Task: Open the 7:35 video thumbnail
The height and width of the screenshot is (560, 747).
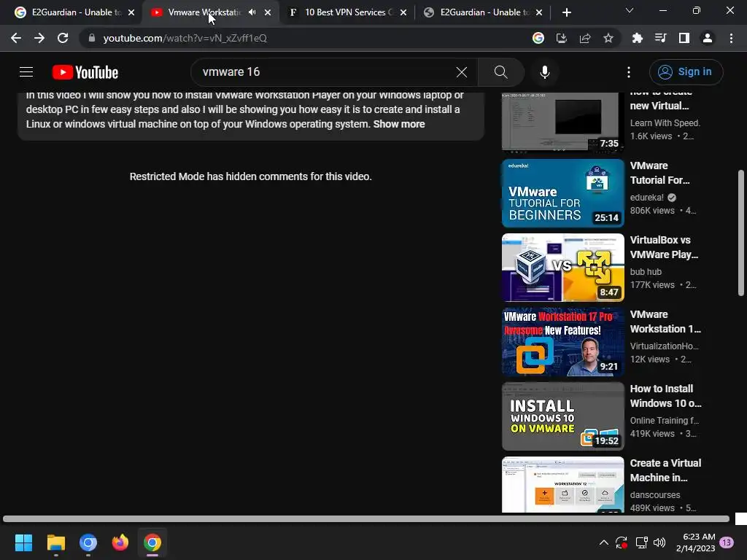Action: tap(562, 122)
